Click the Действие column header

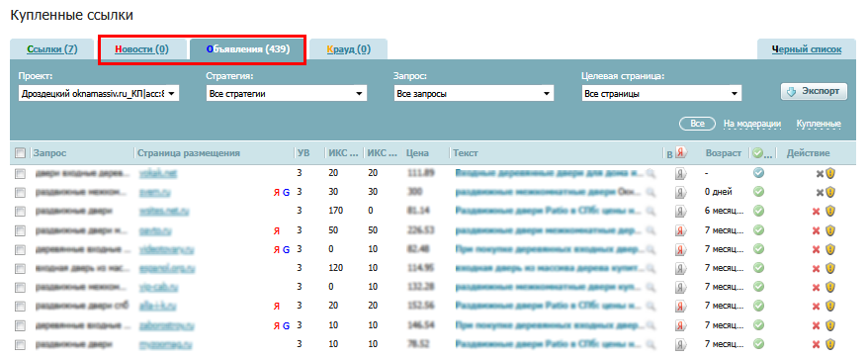(809, 153)
